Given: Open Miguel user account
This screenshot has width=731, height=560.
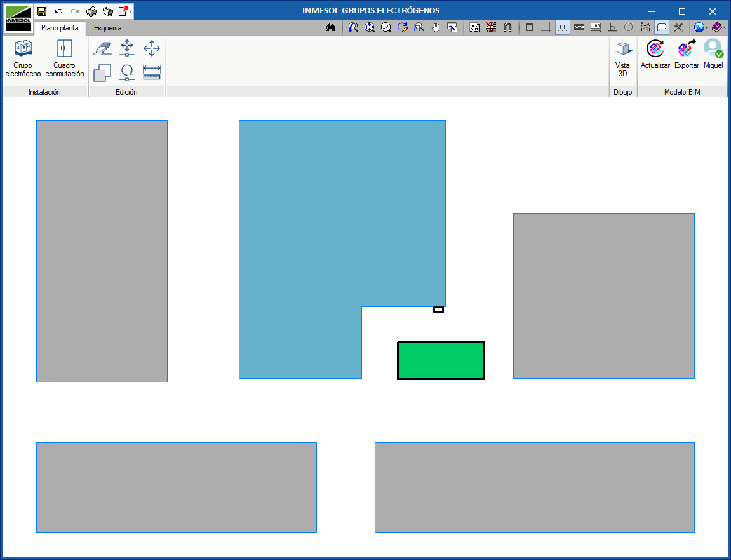Looking at the screenshot, I should pyautogui.click(x=713, y=55).
